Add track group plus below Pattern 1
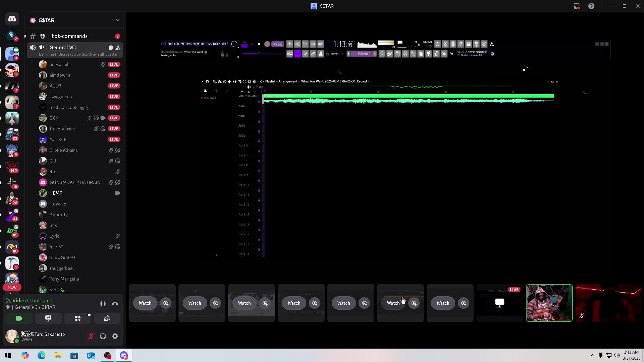The image size is (644, 362). 217,255
